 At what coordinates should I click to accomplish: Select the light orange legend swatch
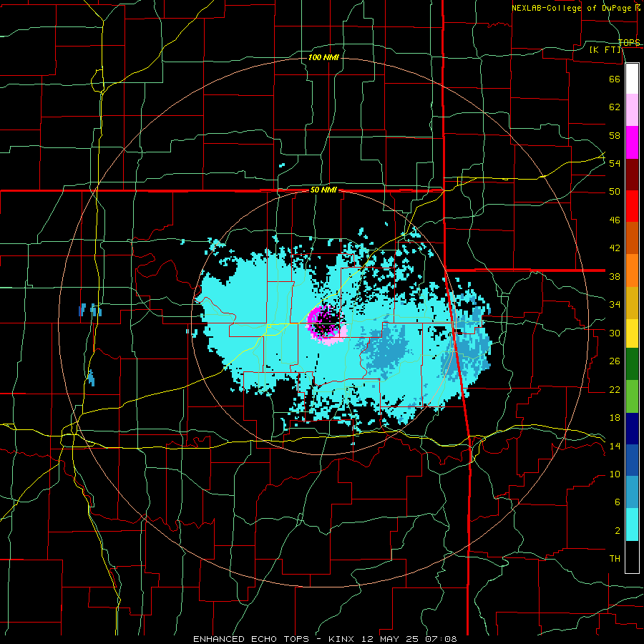[x=632, y=270]
